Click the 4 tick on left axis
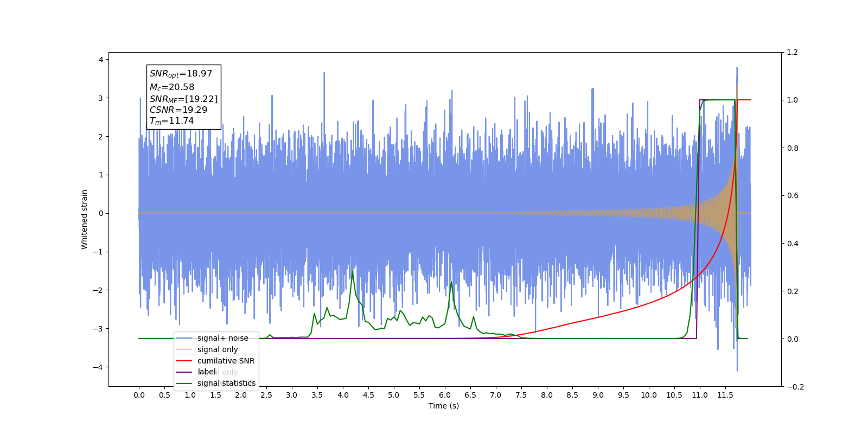Screen dimensions: 868x434 pos(101,60)
